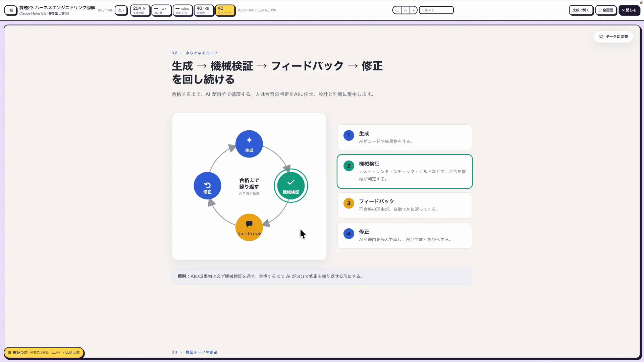The width and height of the screenshot is (644, 362).
Task: Click the tok 出力量 stat box
Action: [x=161, y=10]
